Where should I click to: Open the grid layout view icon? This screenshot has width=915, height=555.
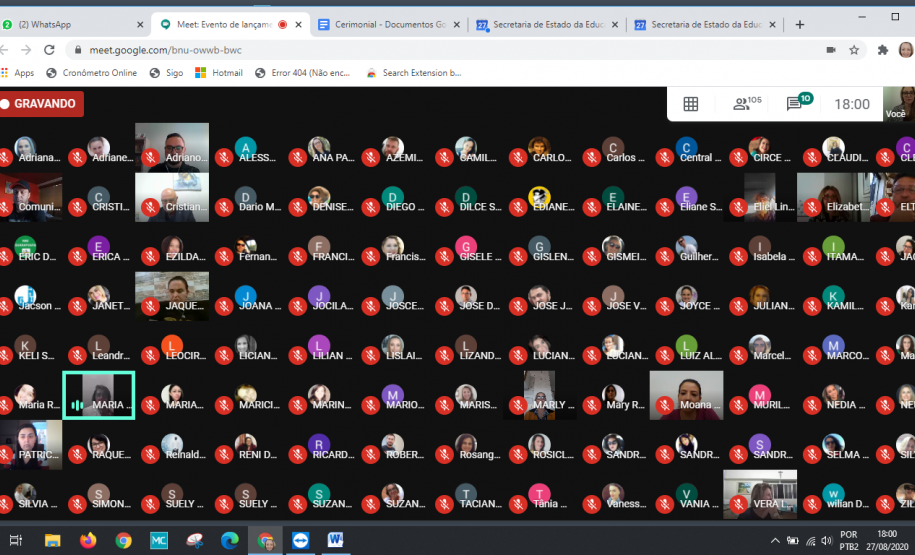click(690, 104)
